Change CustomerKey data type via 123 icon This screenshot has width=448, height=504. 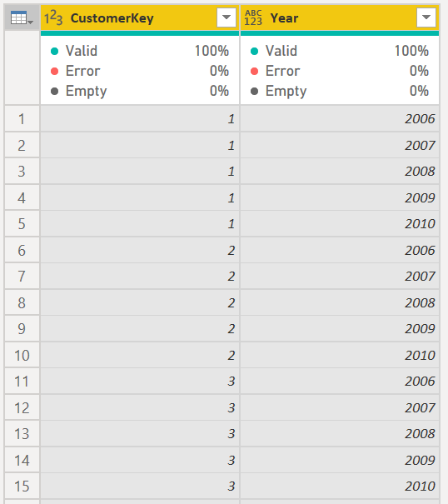[53, 17]
